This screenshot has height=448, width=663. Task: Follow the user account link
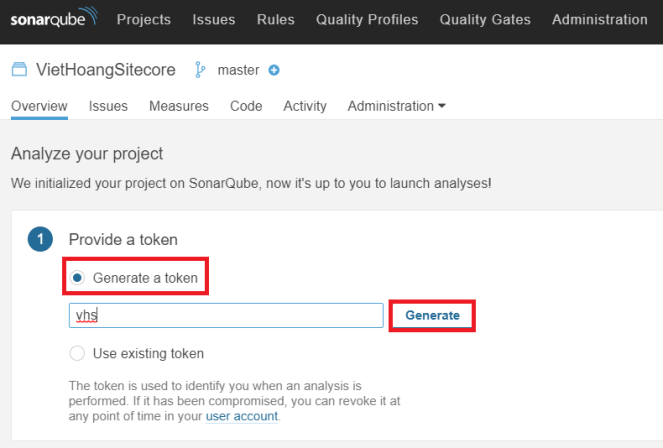242,416
